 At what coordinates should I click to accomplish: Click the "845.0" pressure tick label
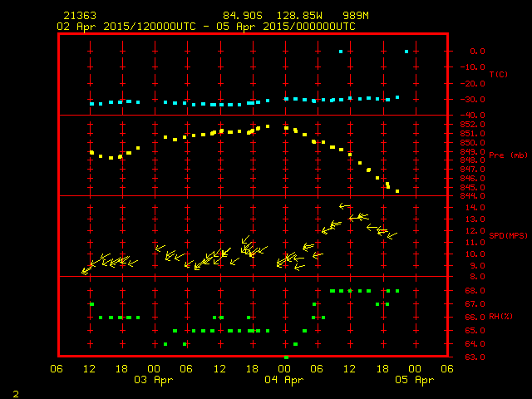tap(473, 188)
